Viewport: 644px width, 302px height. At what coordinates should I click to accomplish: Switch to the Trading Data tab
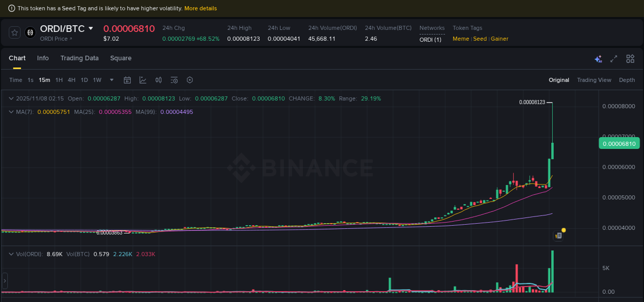click(x=79, y=58)
